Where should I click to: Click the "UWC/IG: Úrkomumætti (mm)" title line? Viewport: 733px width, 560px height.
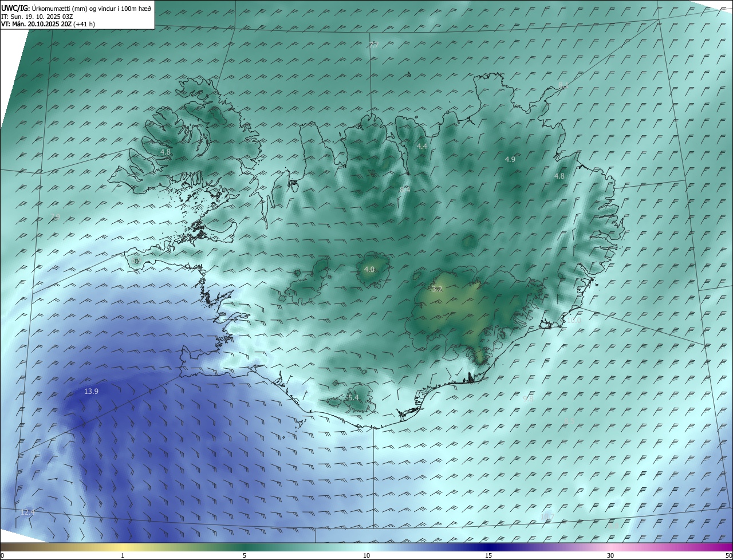(x=76, y=8)
